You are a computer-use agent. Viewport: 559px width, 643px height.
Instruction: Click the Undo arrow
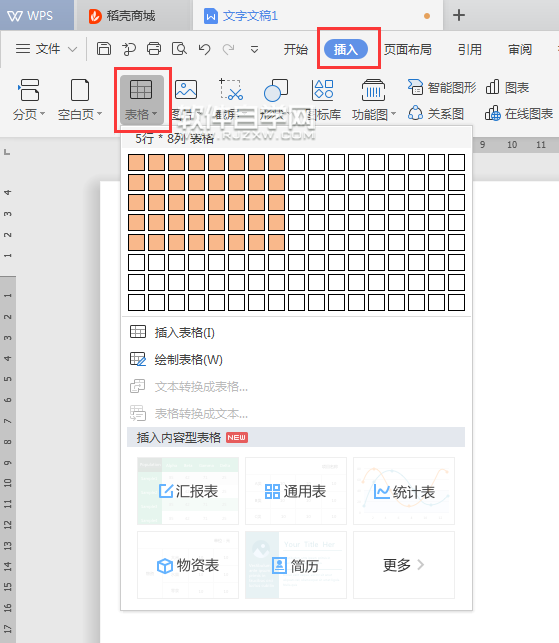(x=204, y=49)
